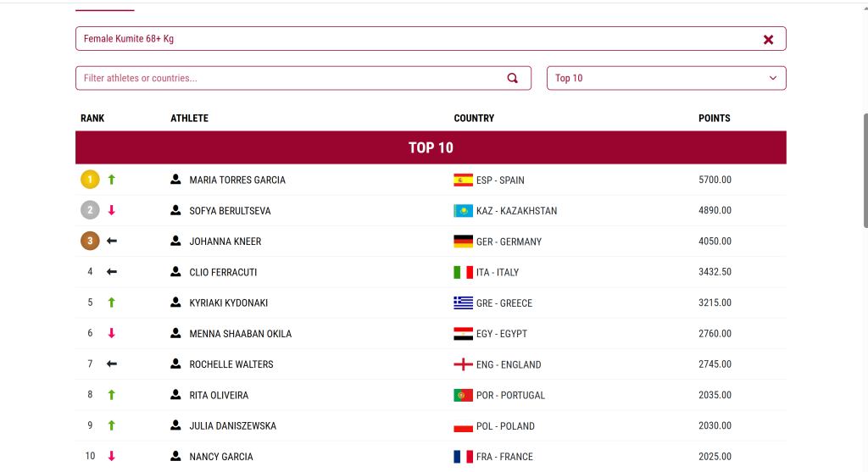Image resolution: width=868 pixels, height=472 pixels.
Task: Click the search magnifier icon
Action: click(513, 78)
